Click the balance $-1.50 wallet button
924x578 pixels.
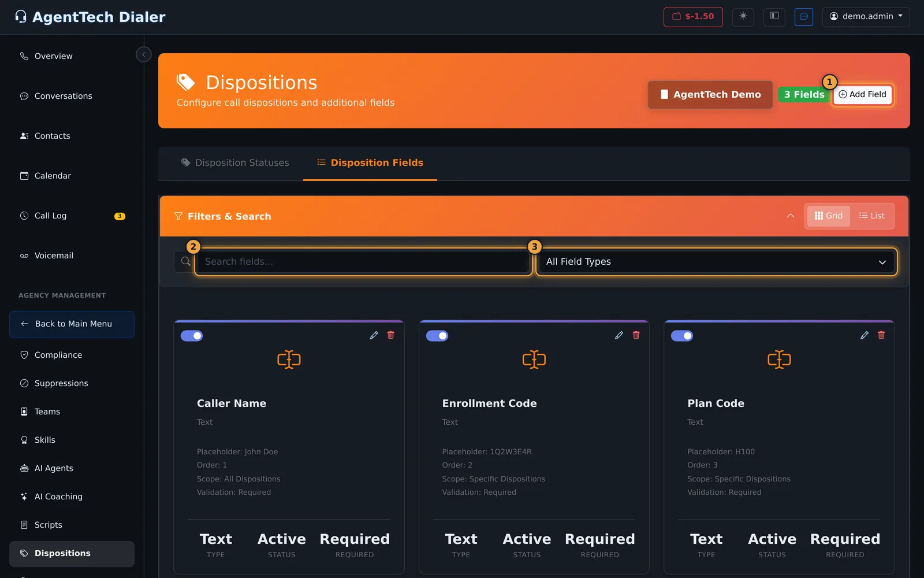click(693, 16)
